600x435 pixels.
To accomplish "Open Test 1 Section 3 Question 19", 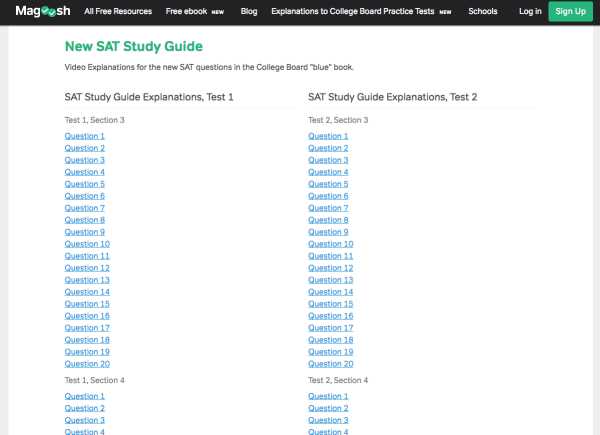I will (87, 352).
